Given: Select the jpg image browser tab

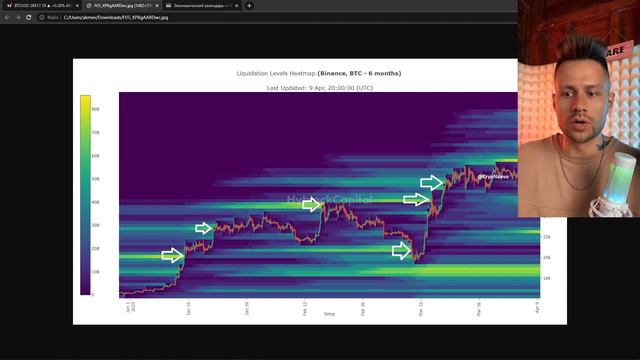Looking at the screenshot, I should point(122,6).
